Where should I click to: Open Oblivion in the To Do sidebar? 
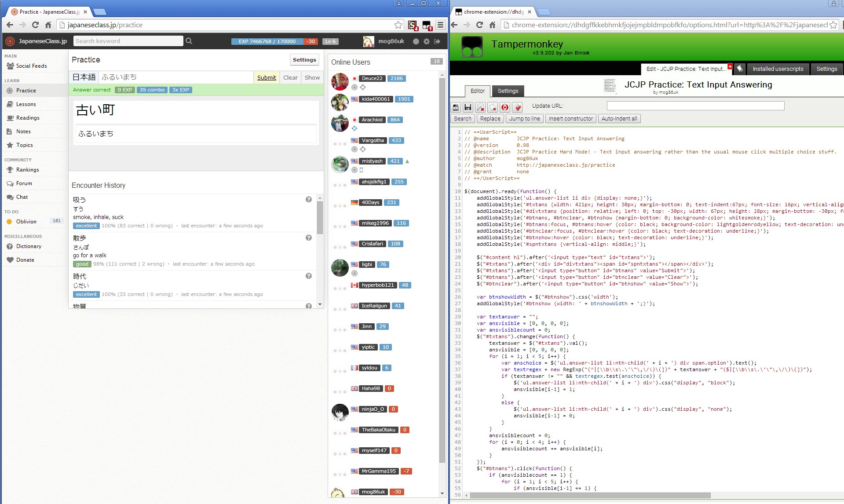click(x=26, y=222)
